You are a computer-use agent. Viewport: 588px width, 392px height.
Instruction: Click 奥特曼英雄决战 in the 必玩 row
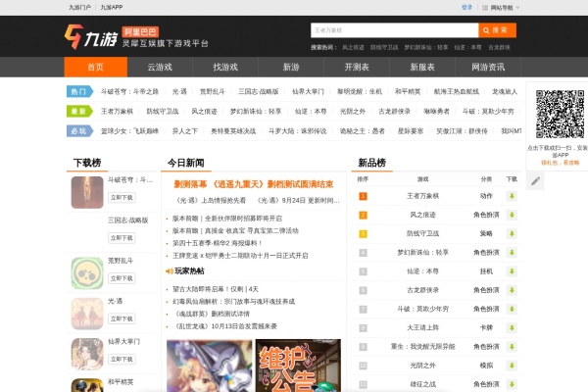coord(233,131)
